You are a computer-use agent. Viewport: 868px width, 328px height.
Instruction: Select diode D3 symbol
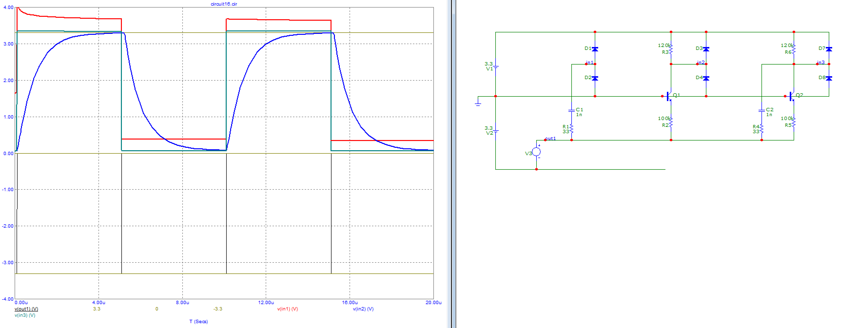click(x=706, y=49)
